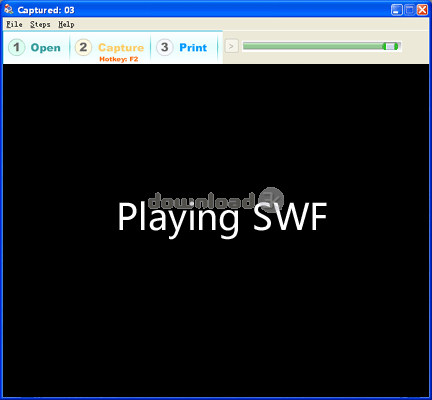432x400 pixels.
Task: Click the seek bar slider handle
Action: pos(390,46)
